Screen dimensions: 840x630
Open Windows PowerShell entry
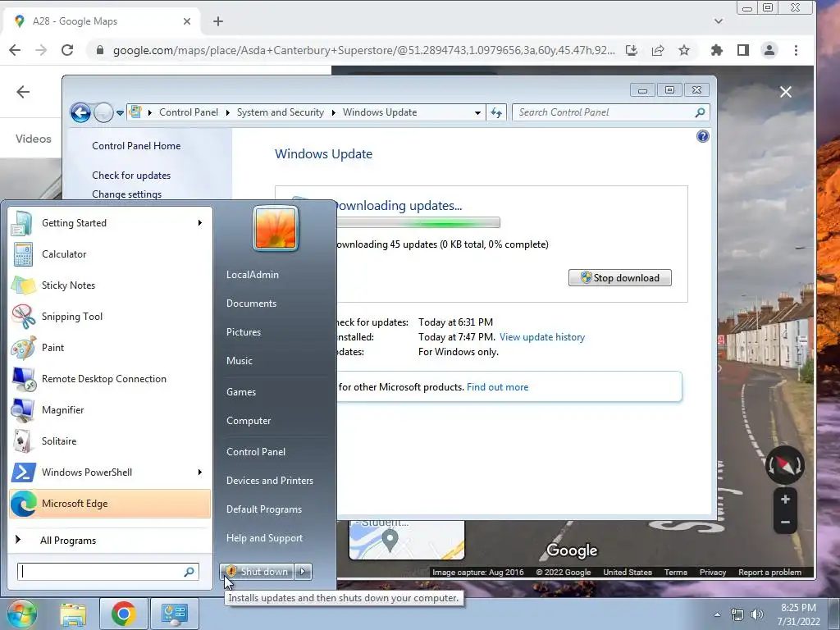(110, 472)
